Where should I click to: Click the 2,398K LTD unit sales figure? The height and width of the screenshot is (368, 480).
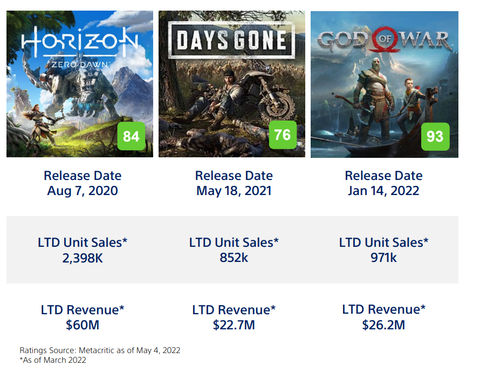click(x=82, y=258)
